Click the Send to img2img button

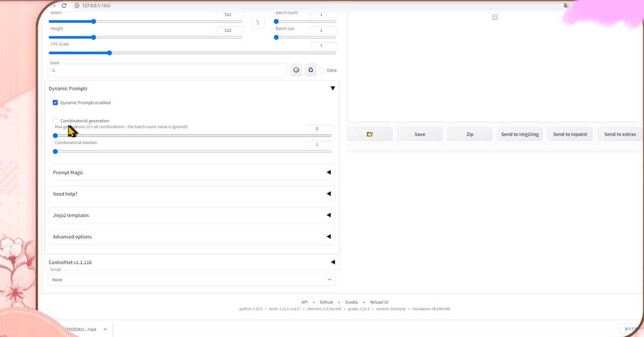[520, 134]
